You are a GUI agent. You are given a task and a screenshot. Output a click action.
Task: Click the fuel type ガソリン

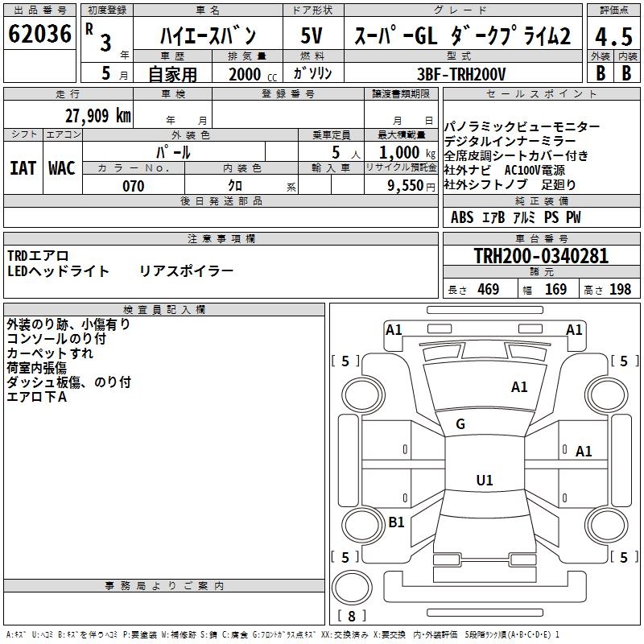(x=312, y=73)
